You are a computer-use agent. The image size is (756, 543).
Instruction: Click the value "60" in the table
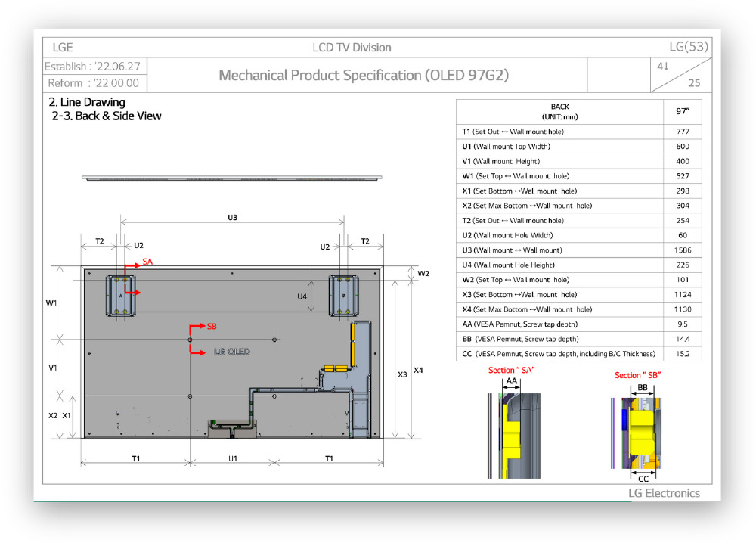coord(682,235)
